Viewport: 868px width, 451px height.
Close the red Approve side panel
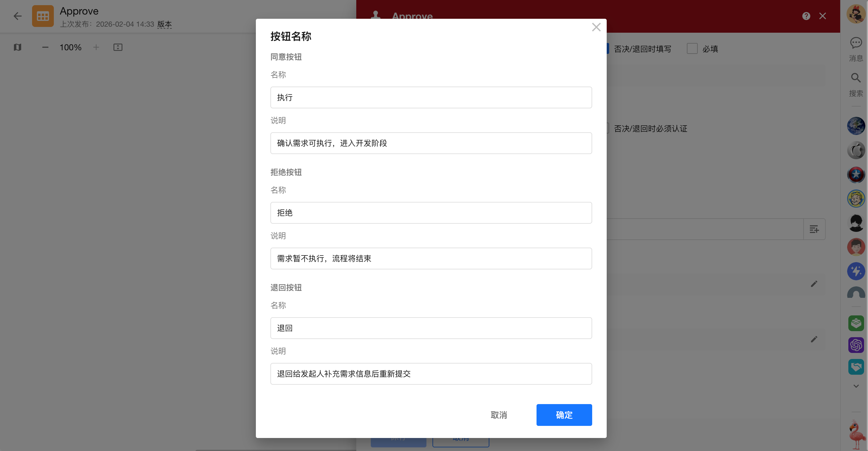(x=823, y=16)
